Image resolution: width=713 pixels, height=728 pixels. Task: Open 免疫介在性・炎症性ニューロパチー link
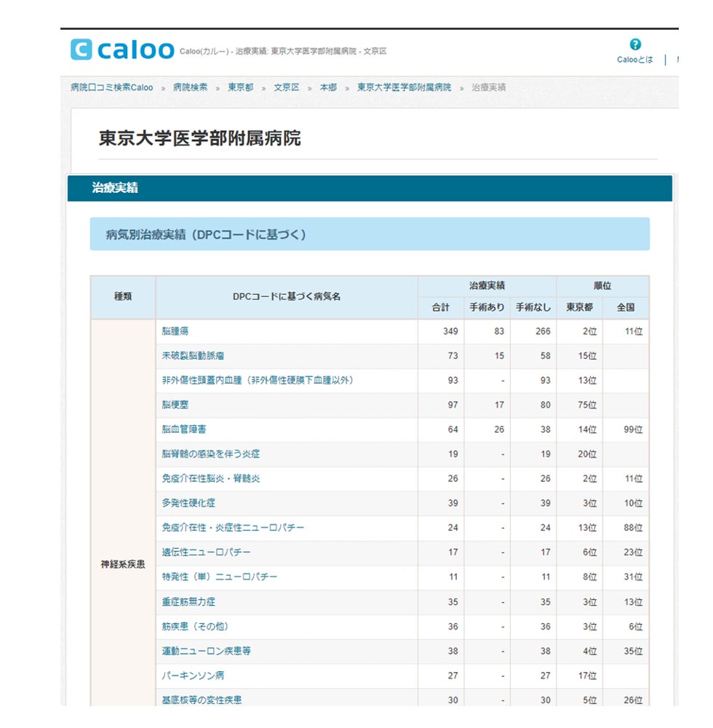233,528
